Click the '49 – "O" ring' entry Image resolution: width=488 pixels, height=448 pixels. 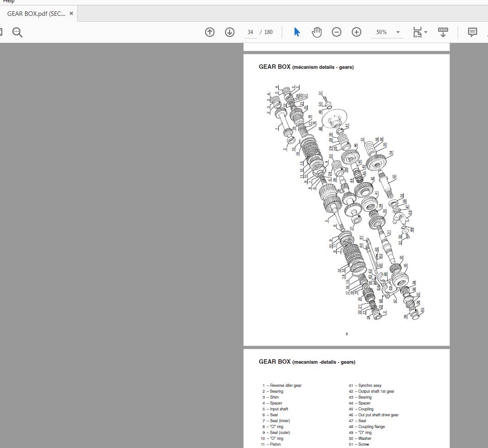coord(360,433)
